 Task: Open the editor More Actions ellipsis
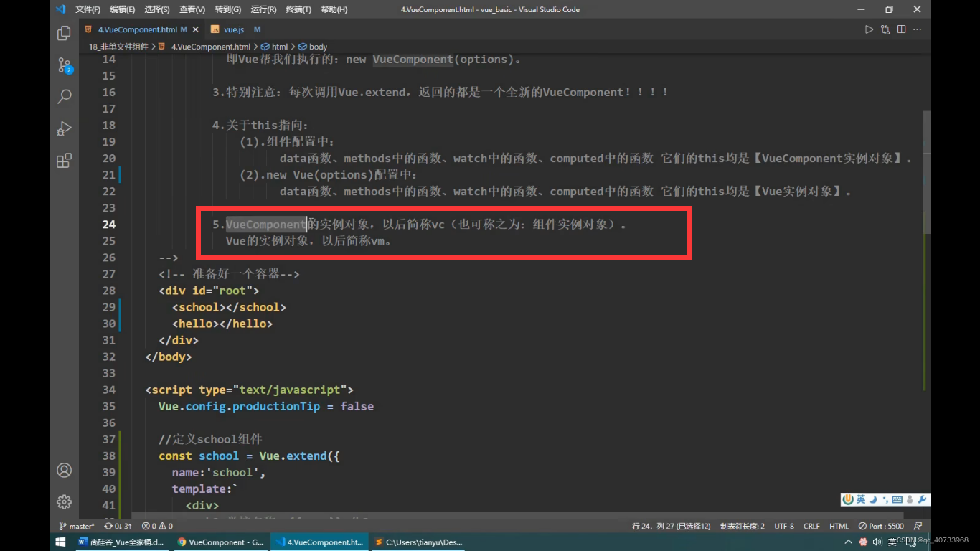[x=918, y=29]
